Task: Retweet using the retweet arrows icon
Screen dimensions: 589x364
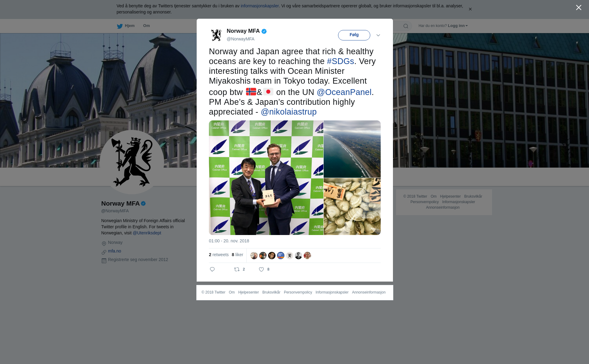Action: (237, 269)
